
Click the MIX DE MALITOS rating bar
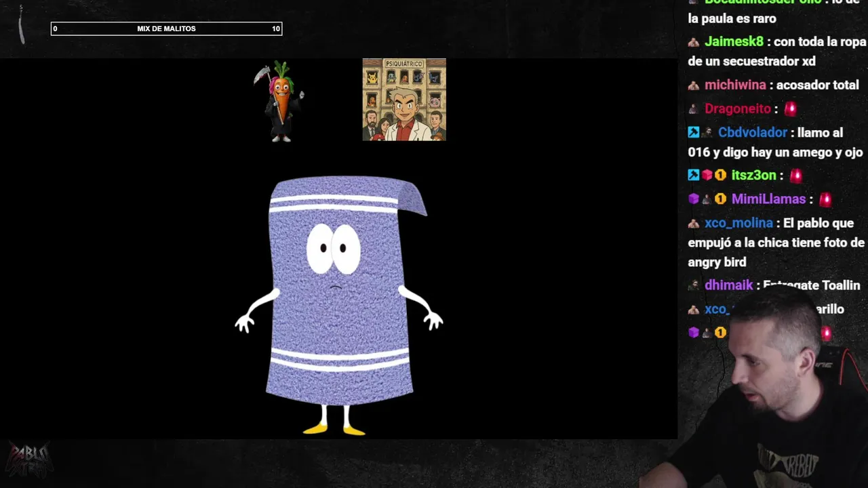(x=166, y=28)
